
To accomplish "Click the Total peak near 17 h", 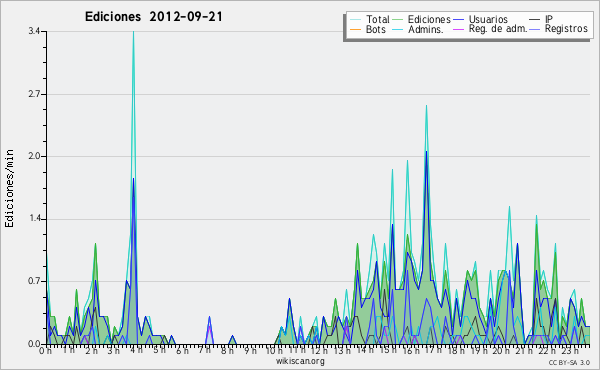I will 426,106.
